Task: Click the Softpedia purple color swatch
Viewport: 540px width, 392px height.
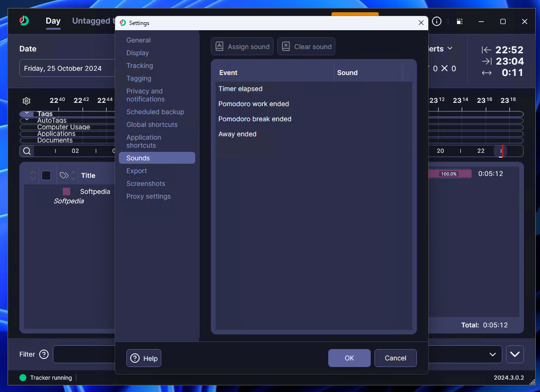Action: 66,192
